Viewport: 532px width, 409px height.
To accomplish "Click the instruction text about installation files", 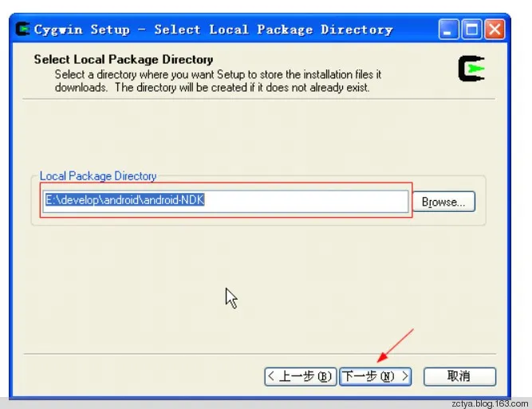I will point(218,81).
